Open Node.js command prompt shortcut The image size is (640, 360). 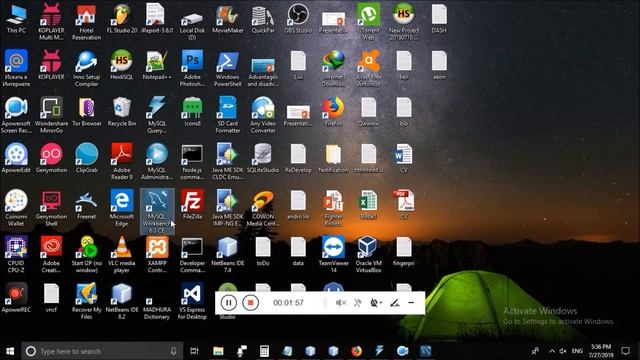[x=192, y=161]
